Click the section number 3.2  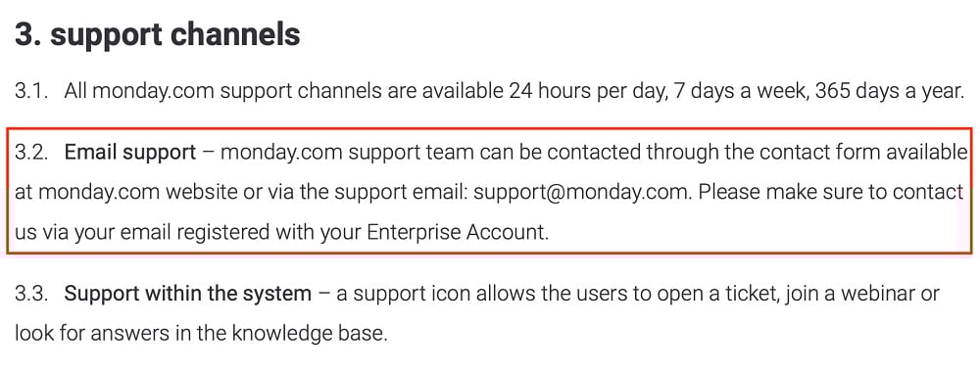[31, 152]
